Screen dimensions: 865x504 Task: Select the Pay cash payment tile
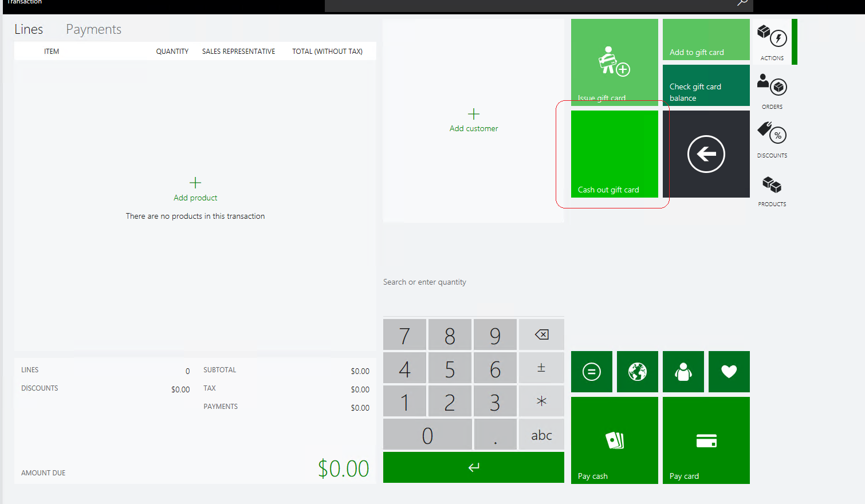[x=614, y=440]
